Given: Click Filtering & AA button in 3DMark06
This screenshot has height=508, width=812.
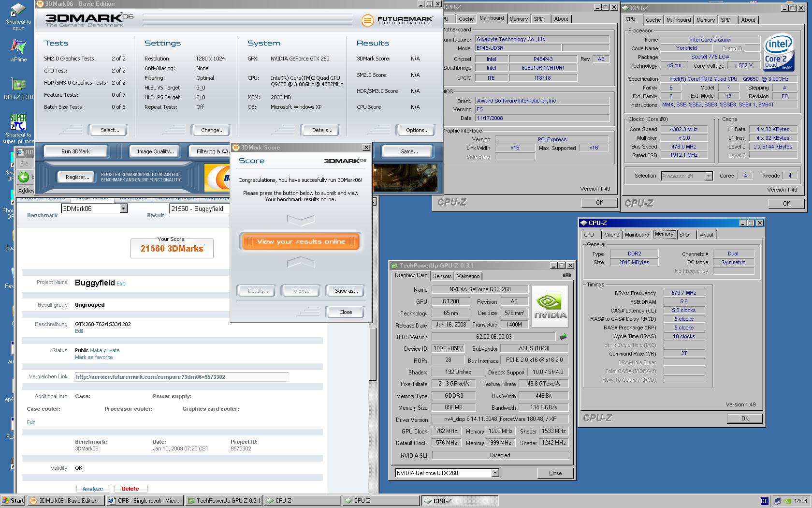Looking at the screenshot, I should pyautogui.click(x=209, y=151).
